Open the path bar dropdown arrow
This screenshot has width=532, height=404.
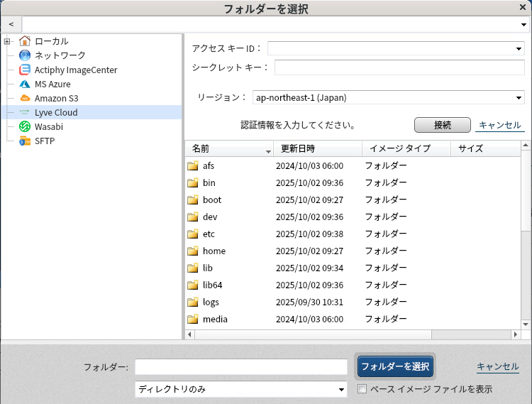pos(524,24)
